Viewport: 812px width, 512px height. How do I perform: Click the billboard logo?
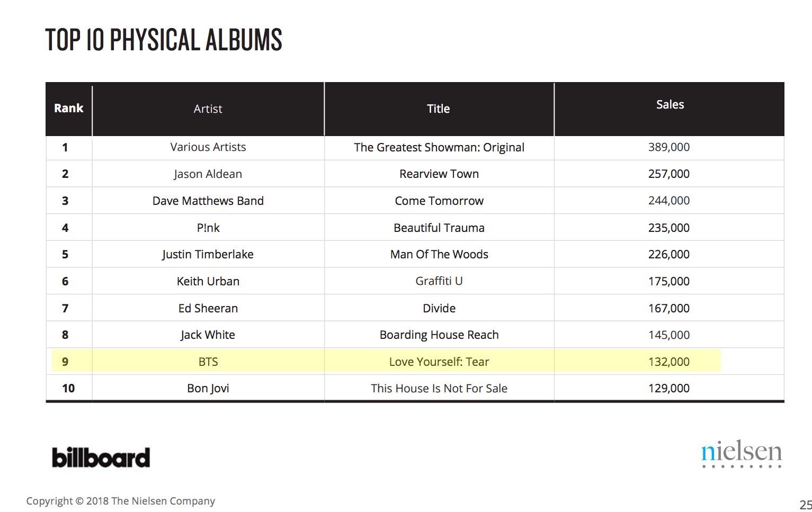pos(101,458)
